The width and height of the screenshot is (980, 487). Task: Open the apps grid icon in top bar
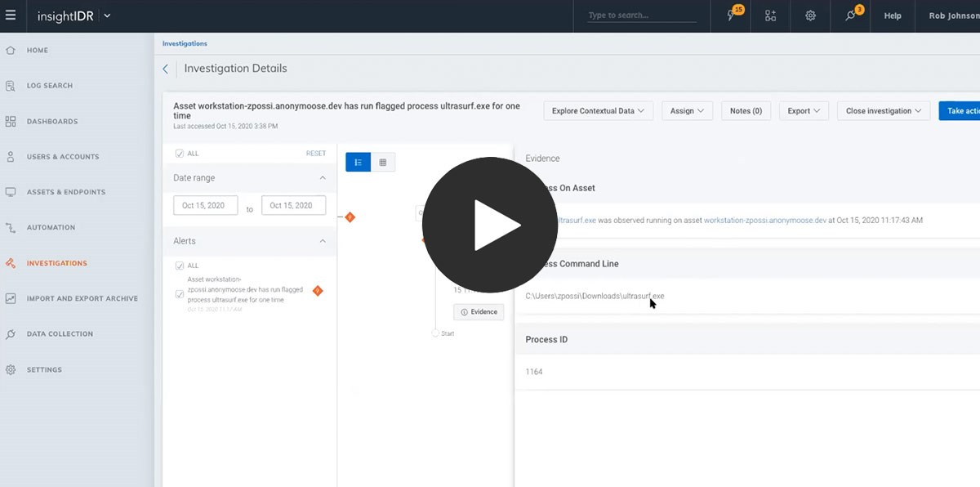(x=770, y=16)
